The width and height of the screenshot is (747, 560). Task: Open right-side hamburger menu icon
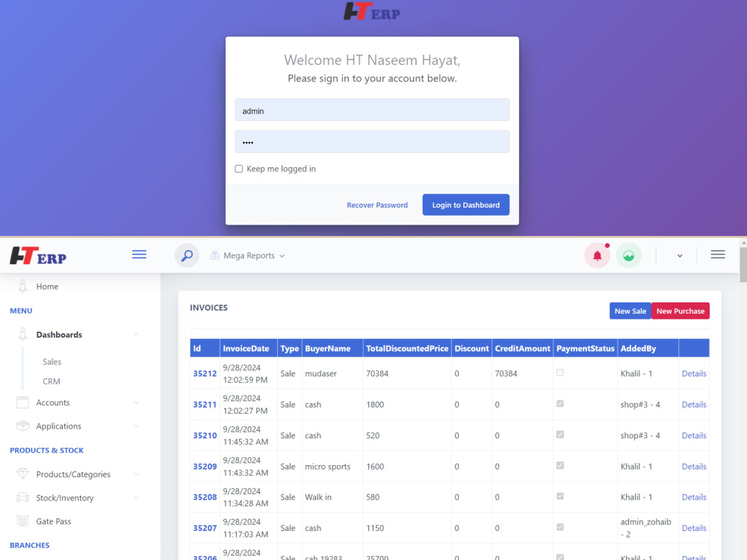pos(718,255)
